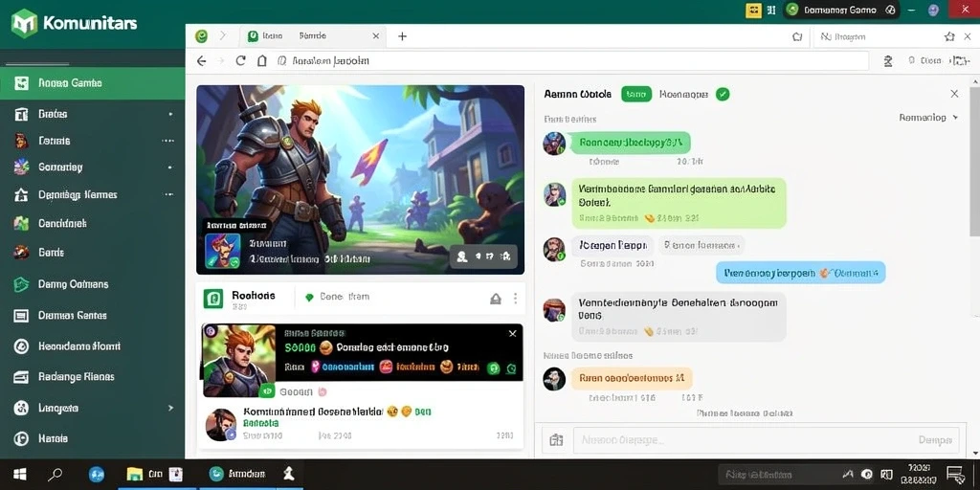Click the green verified checkmark in chat header
The image size is (980, 490).
coord(723,95)
